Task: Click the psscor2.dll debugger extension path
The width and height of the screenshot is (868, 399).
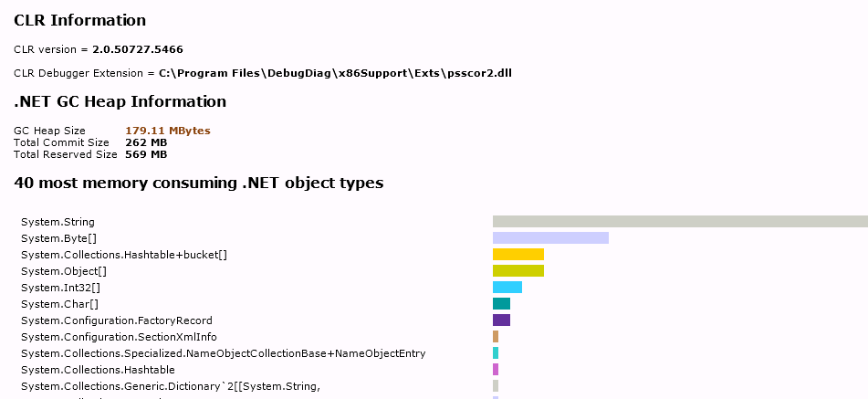Action: point(335,72)
